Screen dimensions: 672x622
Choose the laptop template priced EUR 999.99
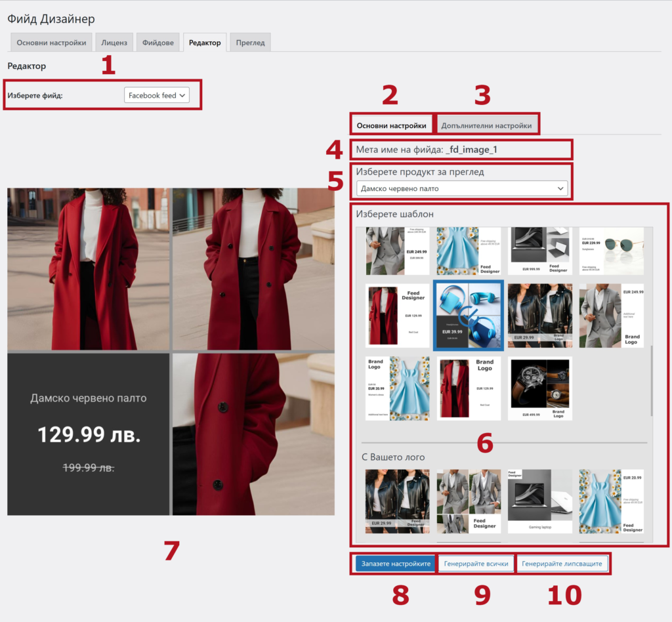pos(539,251)
